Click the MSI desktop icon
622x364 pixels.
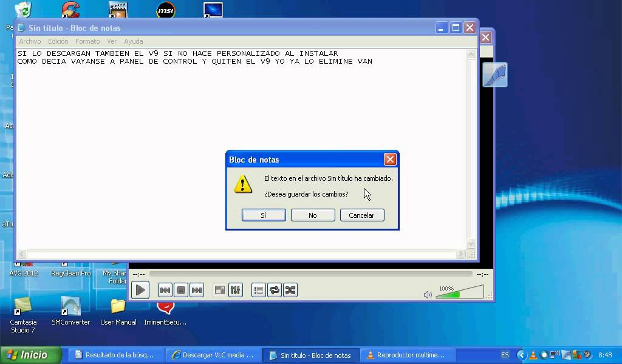(x=165, y=10)
